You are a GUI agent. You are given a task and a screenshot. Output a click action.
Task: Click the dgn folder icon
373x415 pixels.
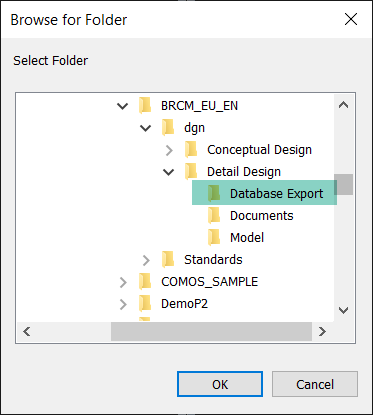[168, 128]
